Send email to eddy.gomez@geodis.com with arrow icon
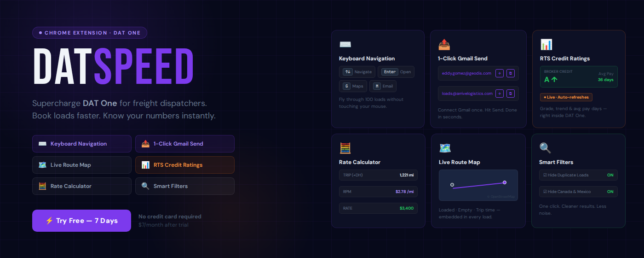Viewport: 644px width, 258px height. coord(500,73)
